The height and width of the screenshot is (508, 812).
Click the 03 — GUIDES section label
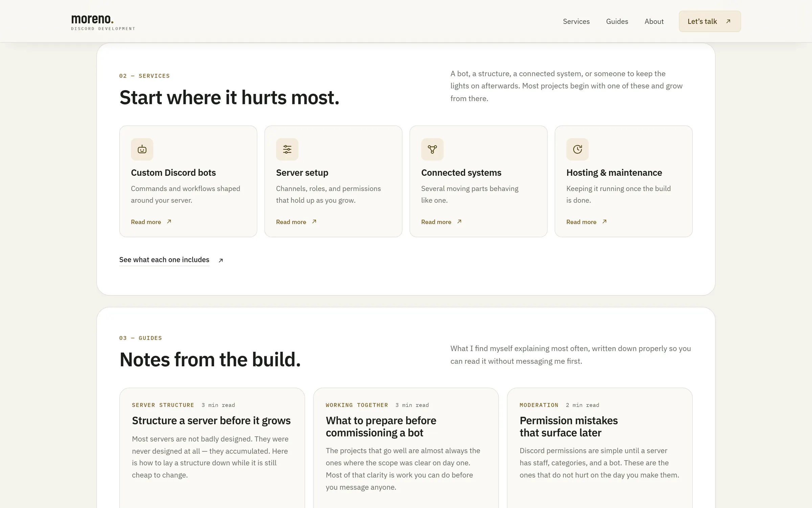click(140, 338)
